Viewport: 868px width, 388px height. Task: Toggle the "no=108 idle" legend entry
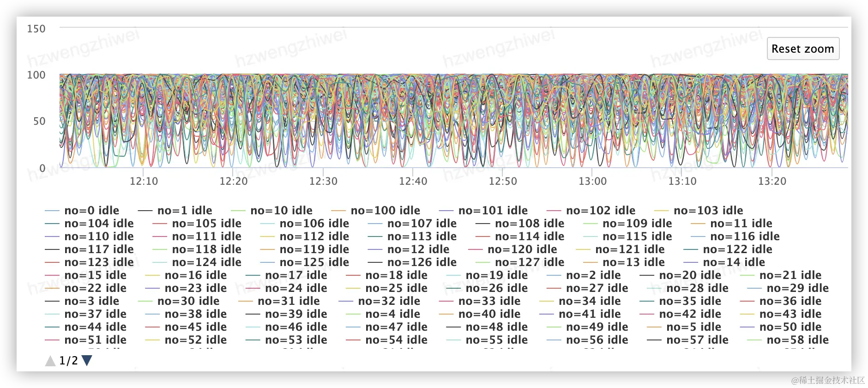click(x=519, y=224)
